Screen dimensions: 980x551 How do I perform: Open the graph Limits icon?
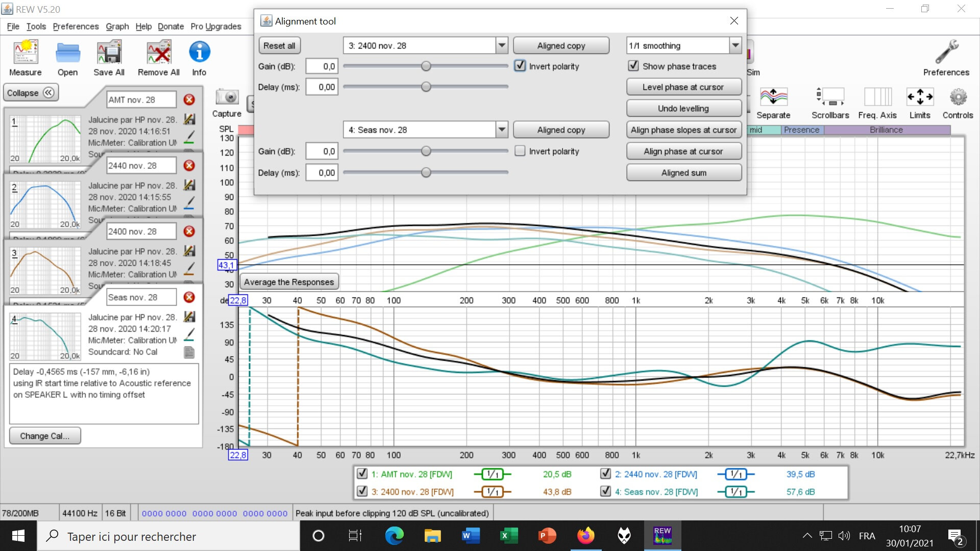[x=919, y=97]
